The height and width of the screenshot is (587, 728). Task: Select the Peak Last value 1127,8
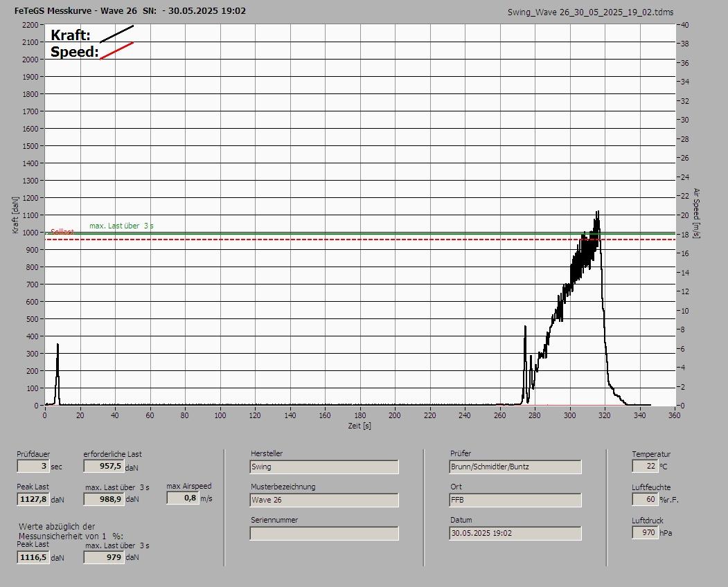click(33, 499)
